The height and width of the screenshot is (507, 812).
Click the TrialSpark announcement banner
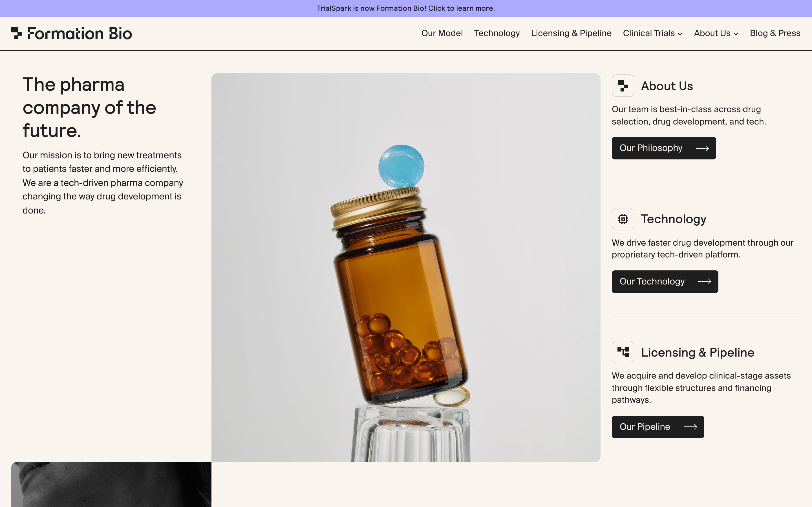[x=406, y=8]
